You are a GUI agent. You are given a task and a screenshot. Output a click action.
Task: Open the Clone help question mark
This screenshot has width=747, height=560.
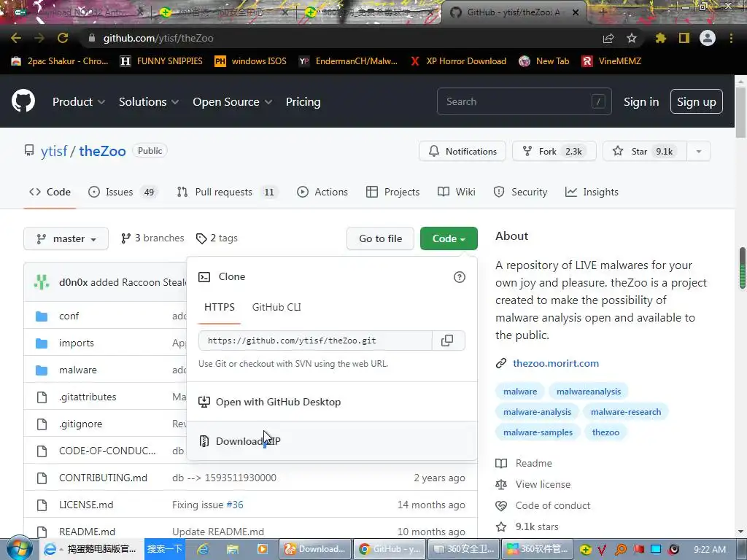click(x=460, y=277)
